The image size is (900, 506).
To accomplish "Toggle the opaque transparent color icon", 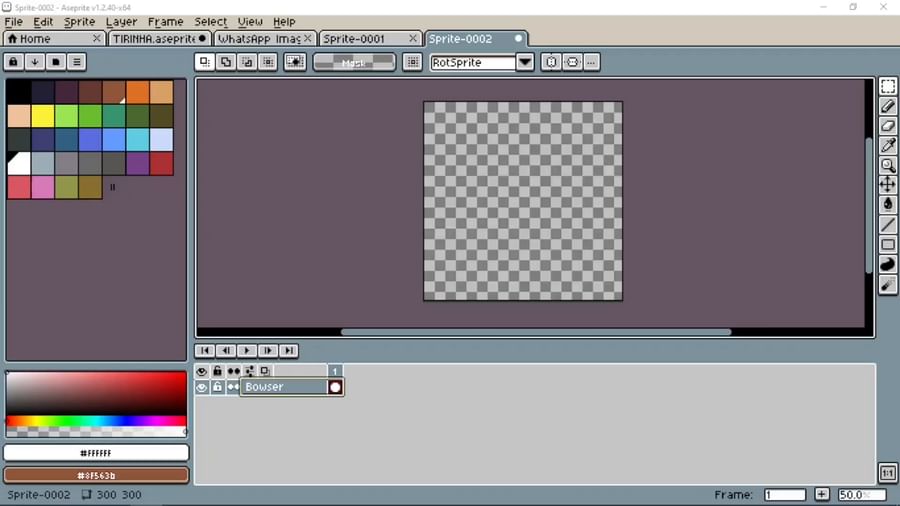I will 295,61.
